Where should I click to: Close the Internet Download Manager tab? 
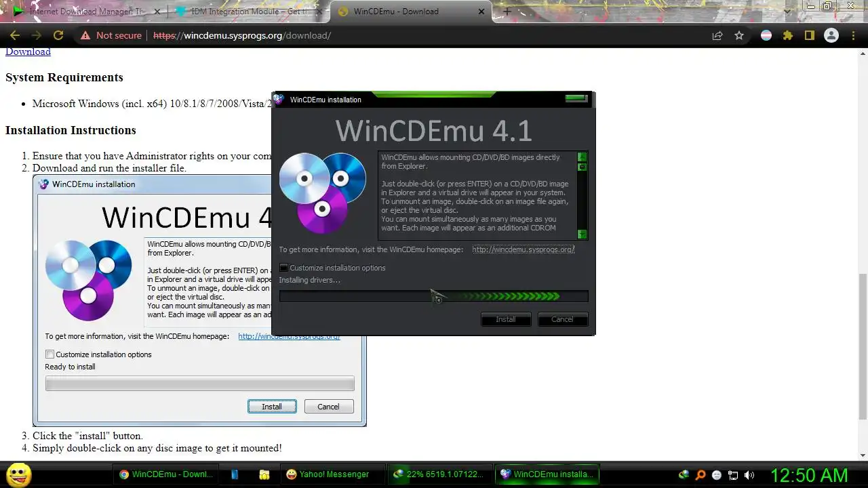pos(157,12)
